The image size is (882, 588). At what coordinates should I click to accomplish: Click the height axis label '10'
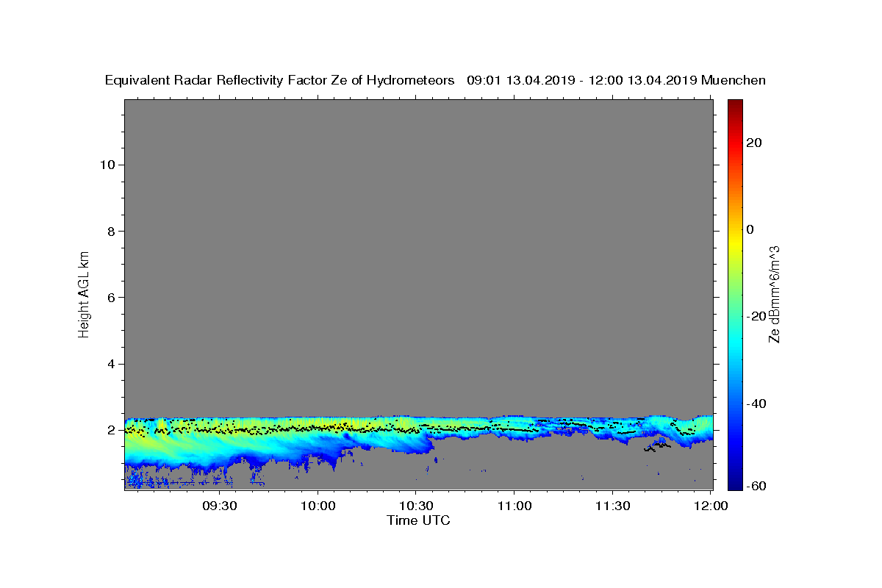(107, 165)
